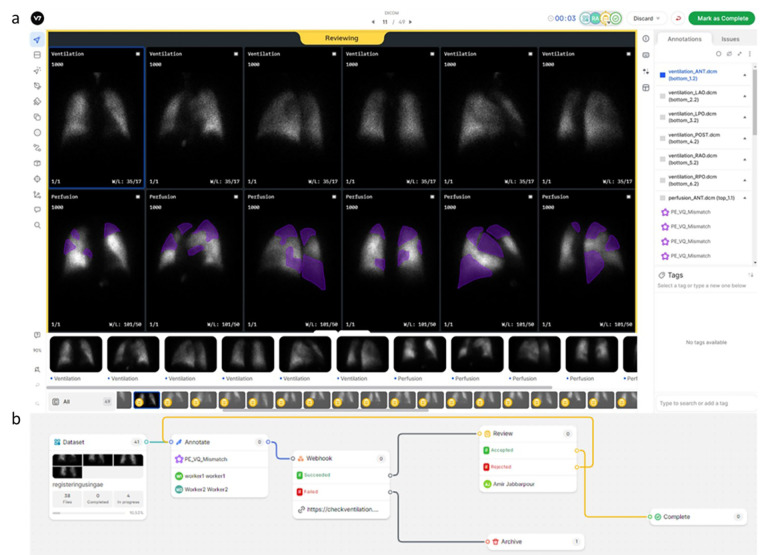Open the Discard dropdown
760x555 pixels.
tap(647, 18)
